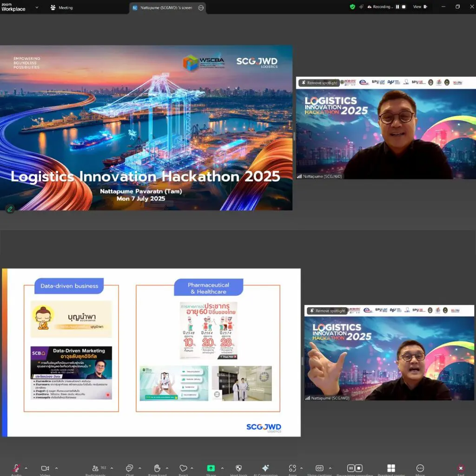This screenshot has width=476, height=476.
Task: Start video with the camera icon
Action: coord(45,468)
